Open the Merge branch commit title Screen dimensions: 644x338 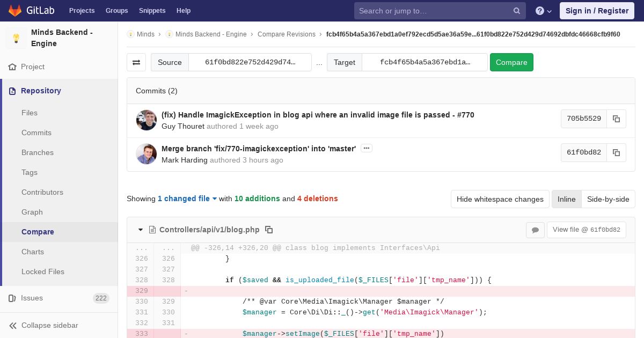point(259,149)
